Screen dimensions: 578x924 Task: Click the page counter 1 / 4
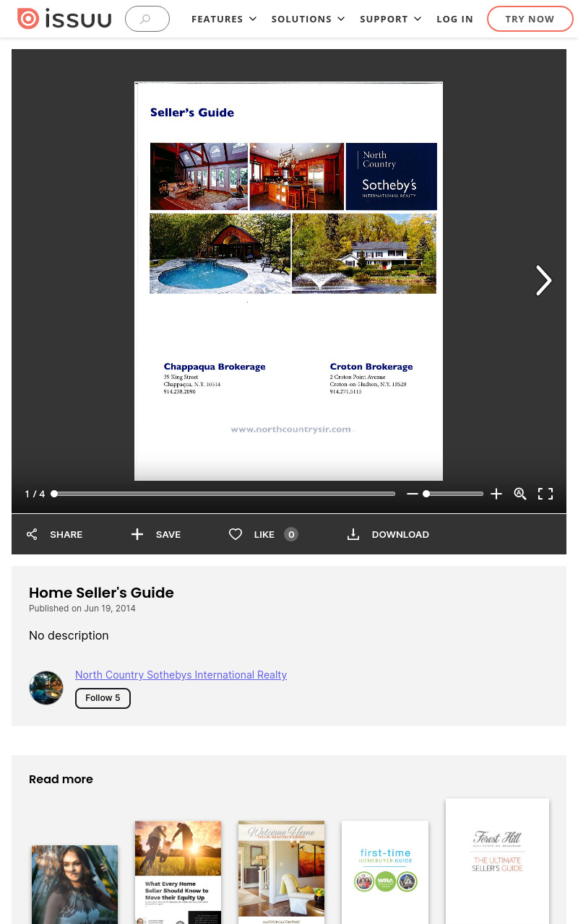tap(35, 494)
